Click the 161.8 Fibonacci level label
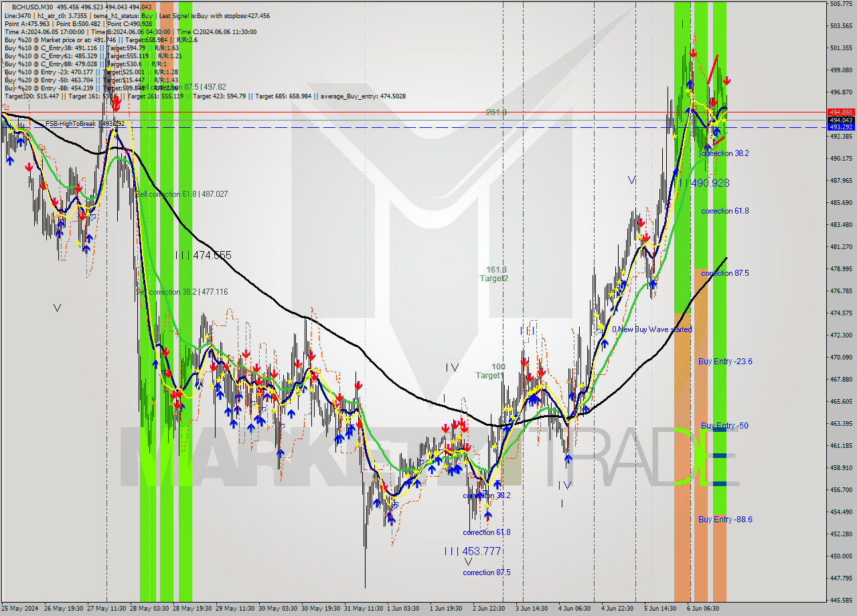This screenshot has height=616, width=857. pos(496,269)
